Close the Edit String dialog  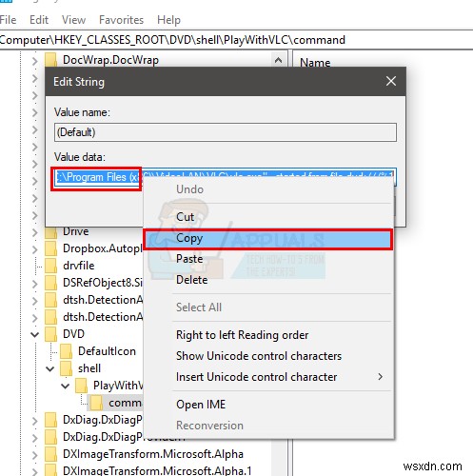tap(391, 81)
